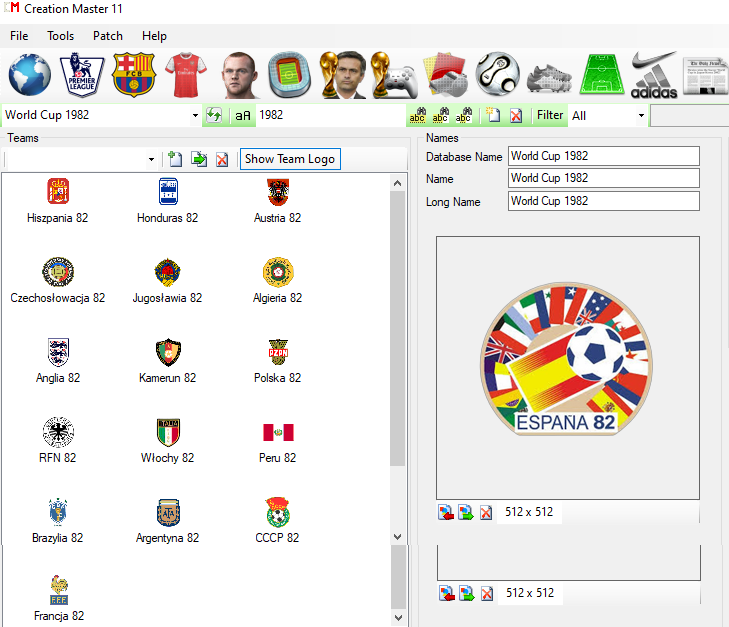Delete tournament with red X icon in main toolbar
The height and width of the screenshot is (627, 729).
pyautogui.click(x=516, y=115)
